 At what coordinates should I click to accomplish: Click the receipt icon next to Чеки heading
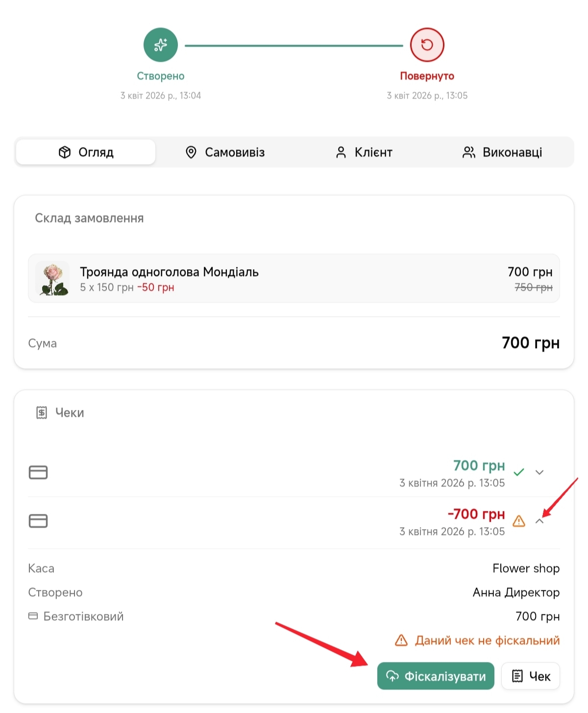point(42,413)
